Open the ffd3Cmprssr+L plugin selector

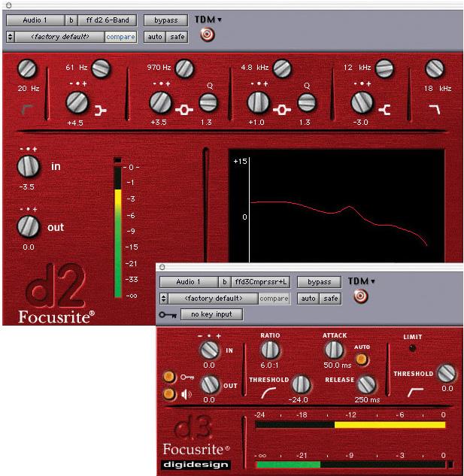coord(260,282)
